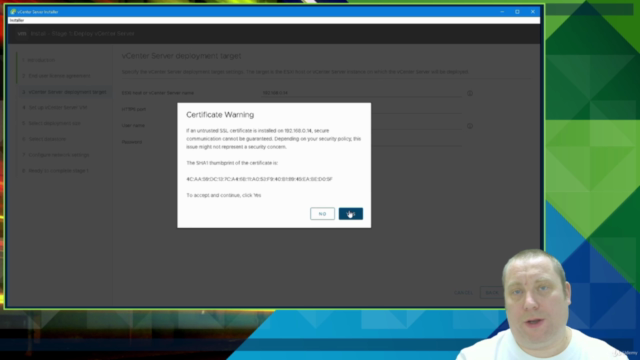Image resolution: width=640 pixels, height=360 pixels.
Task: Click the 'To accept and continue' text
Action: coord(224,196)
